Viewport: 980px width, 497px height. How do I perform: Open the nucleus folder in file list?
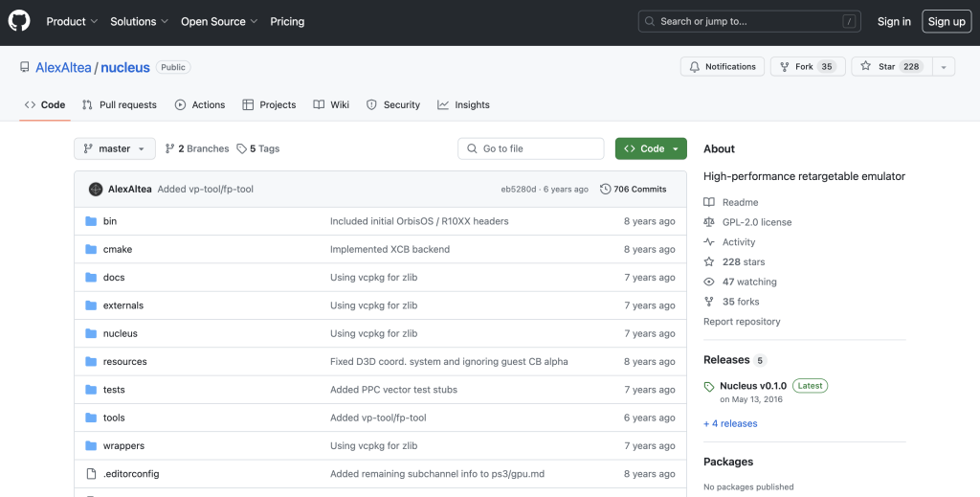point(120,334)
